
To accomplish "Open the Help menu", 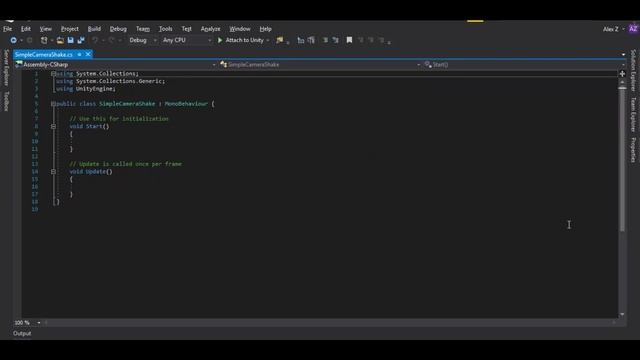I will point(266,29).
